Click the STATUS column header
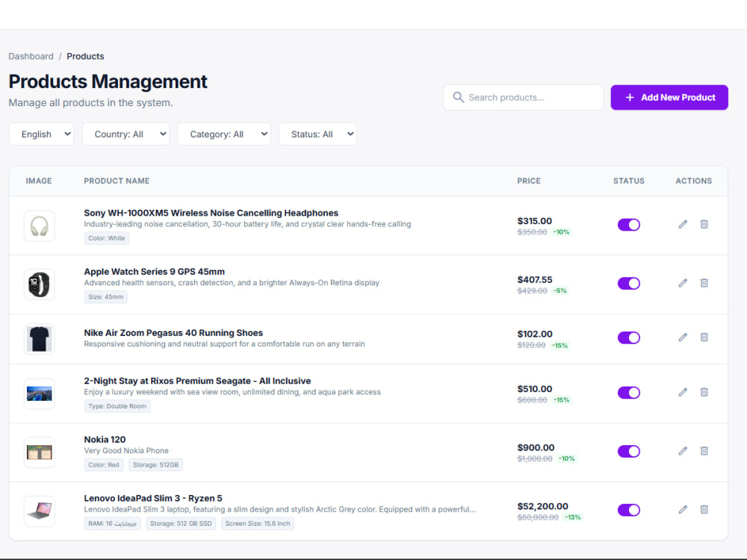The width and height of the screenshot is (747, 560). (629, 181)
